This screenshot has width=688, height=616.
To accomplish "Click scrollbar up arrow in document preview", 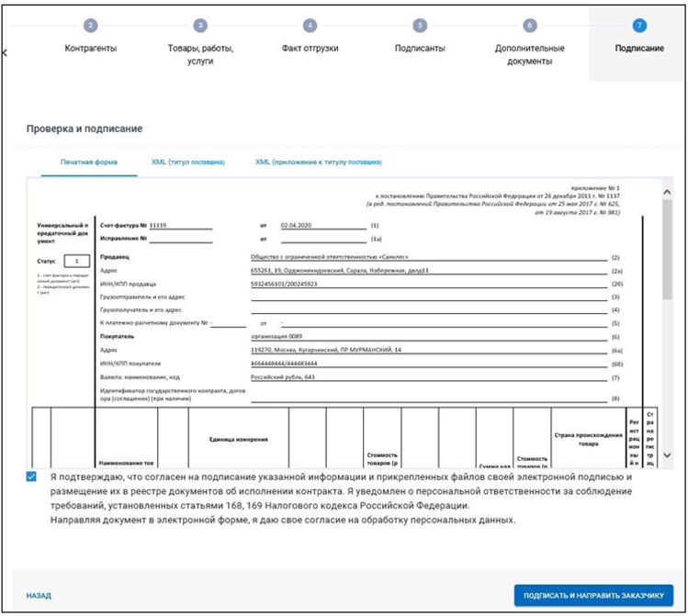I will click(x=667, y=191).
